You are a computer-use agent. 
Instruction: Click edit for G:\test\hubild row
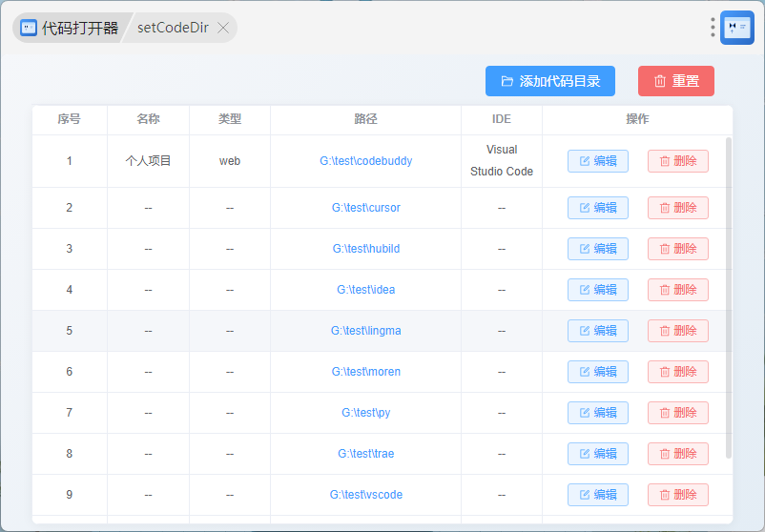pos(597,249)
